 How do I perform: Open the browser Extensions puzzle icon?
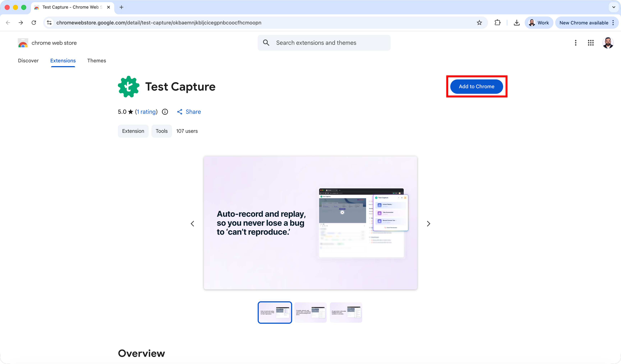498,22
